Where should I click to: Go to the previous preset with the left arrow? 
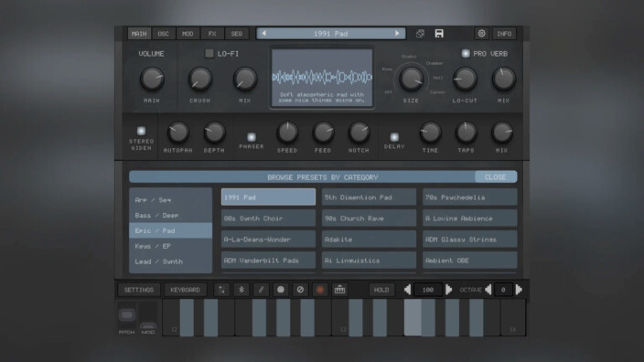pyautogui.click(x=264, y=33)
